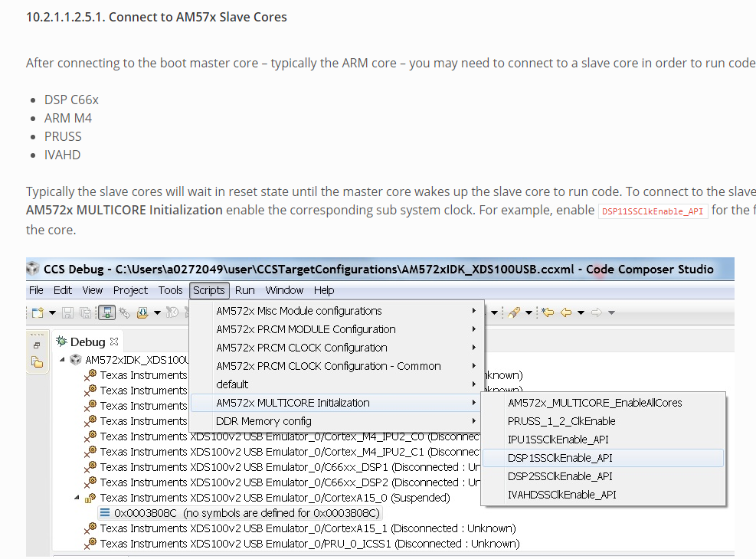This screenshot has height=559, width=756.
Task: Open the Load Program dropdown arrow
Action: [x=157, y=312]
